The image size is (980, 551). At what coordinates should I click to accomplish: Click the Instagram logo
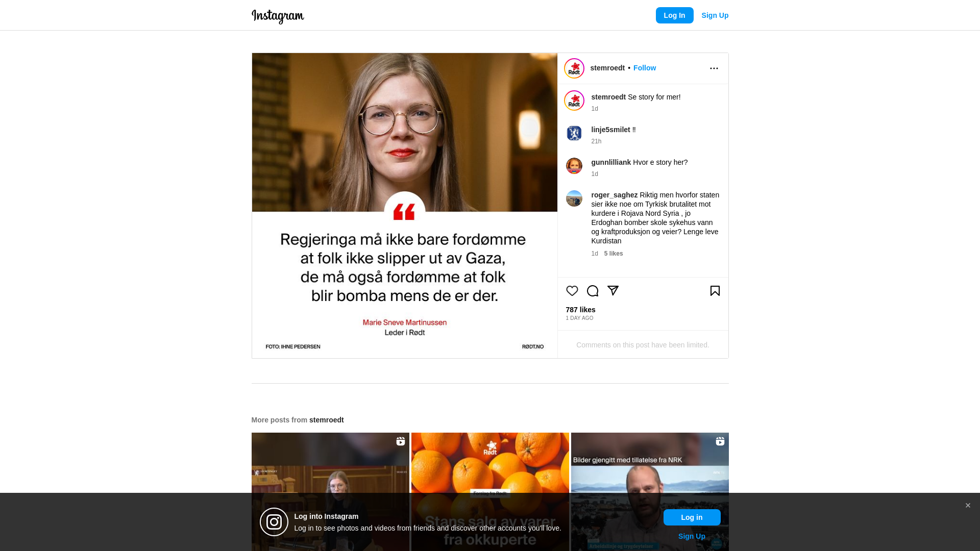[278, 16]
